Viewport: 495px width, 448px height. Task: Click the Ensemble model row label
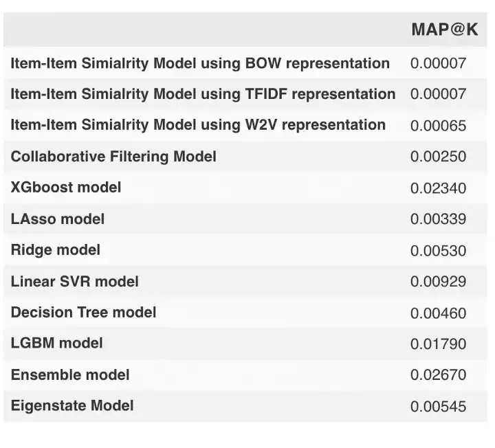pos(70,375)
